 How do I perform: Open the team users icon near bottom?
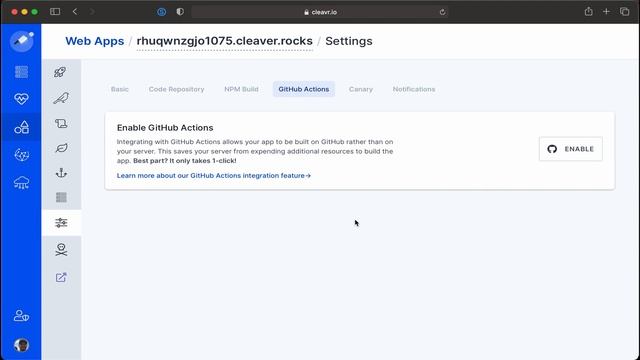(x=21, y=316)
